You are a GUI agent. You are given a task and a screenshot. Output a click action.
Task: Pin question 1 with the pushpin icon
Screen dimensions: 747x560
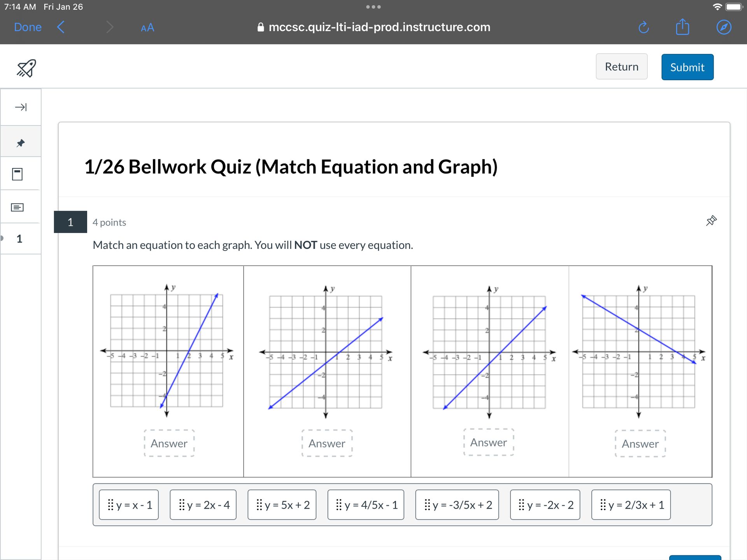pyautogui.click(x=711, y=221)
